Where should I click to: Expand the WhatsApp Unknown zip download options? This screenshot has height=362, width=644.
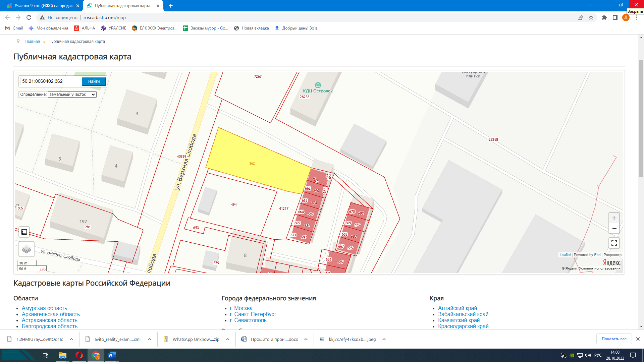[x=228, y=339]
